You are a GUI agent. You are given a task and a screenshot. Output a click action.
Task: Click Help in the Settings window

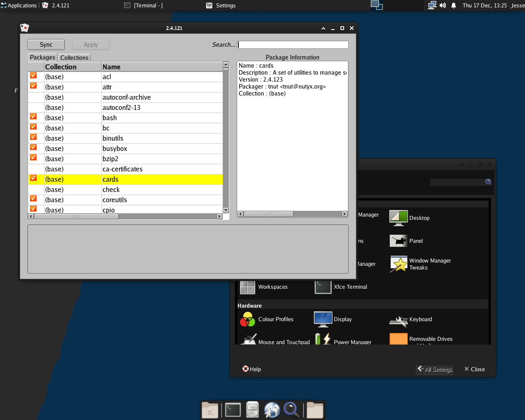[x=251, y=369]
